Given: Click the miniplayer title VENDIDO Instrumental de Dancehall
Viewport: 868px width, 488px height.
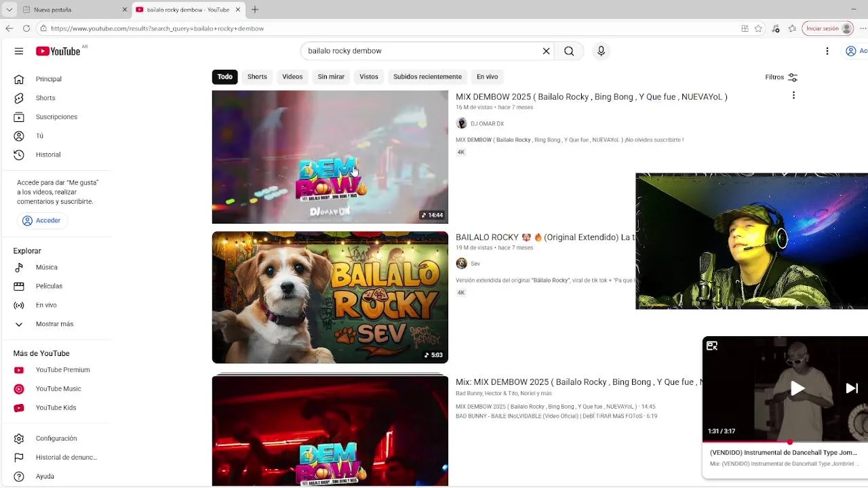Looking at the screenshot, I should 783,452.
